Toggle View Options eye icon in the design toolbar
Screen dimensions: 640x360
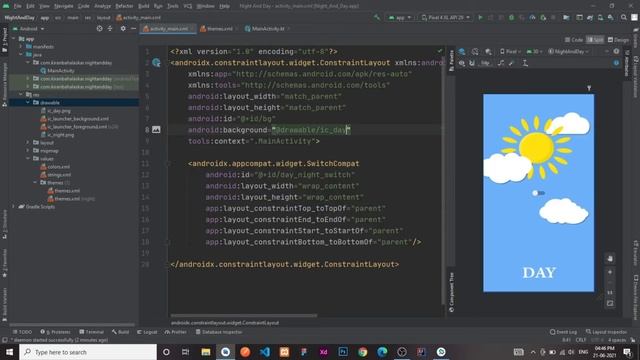click(x=462, y=63)
